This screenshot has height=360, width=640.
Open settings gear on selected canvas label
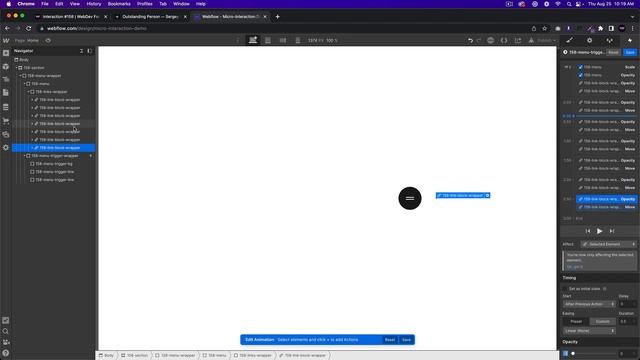point(487,196)
